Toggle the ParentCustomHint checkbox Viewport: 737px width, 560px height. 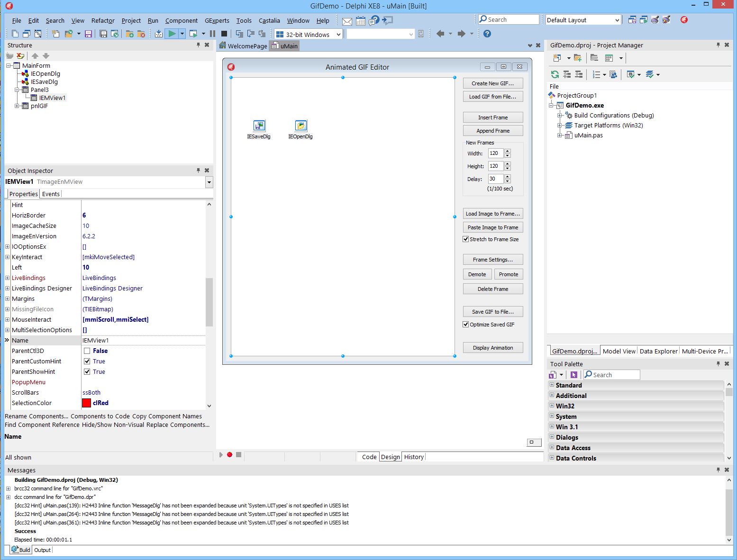pos(87,361)
